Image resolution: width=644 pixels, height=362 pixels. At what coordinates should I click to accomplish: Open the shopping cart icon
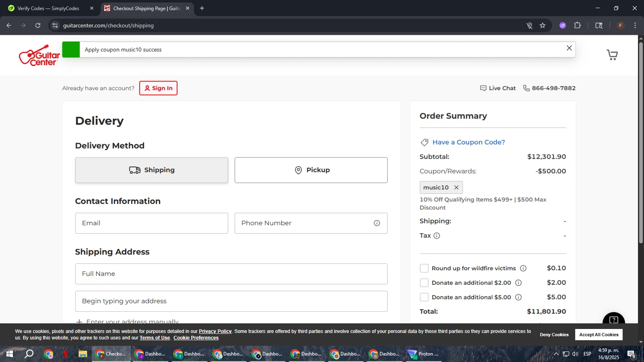coord(612,55)
